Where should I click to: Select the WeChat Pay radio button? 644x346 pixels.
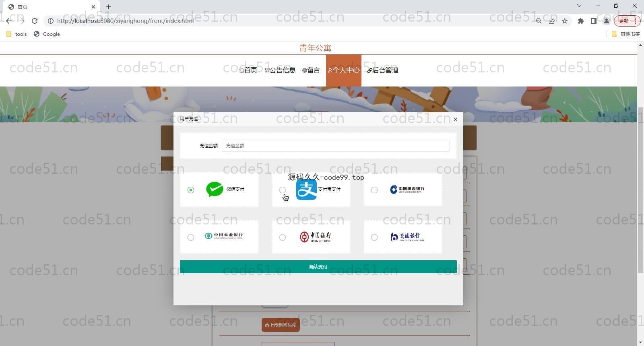coord(191,190)
